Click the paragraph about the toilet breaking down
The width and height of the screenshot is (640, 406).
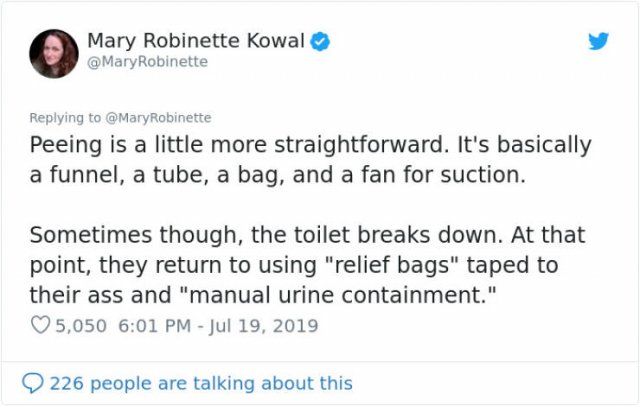pos(307,265)
